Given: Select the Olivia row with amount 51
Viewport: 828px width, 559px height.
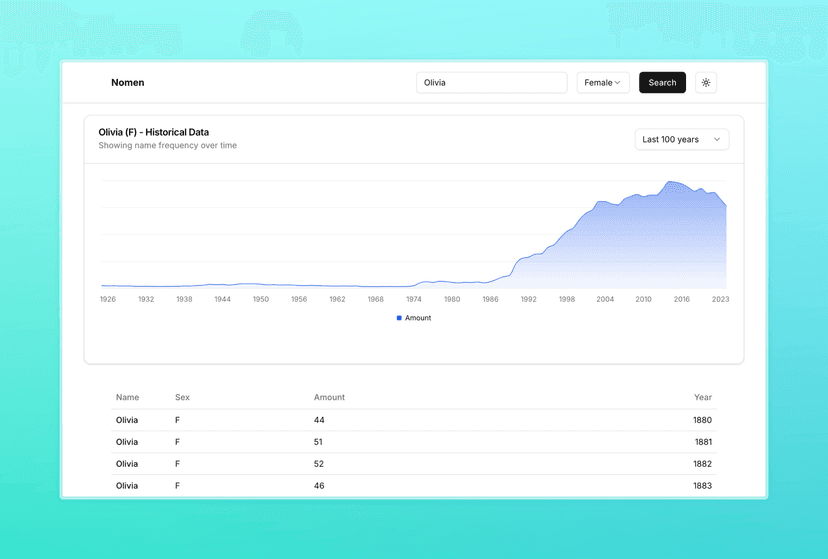Looking at the screenshot, I should pos(413,442).
